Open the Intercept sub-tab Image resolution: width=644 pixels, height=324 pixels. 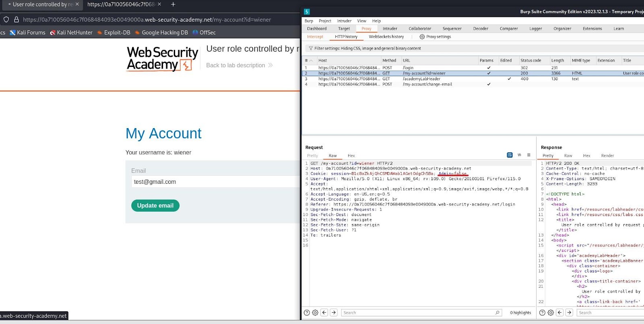point(315,37)
